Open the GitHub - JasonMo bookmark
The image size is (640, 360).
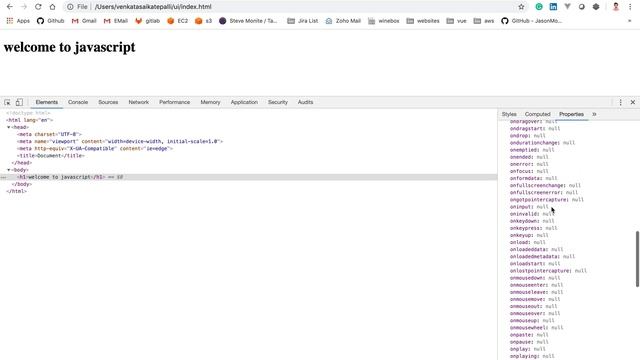531,21
